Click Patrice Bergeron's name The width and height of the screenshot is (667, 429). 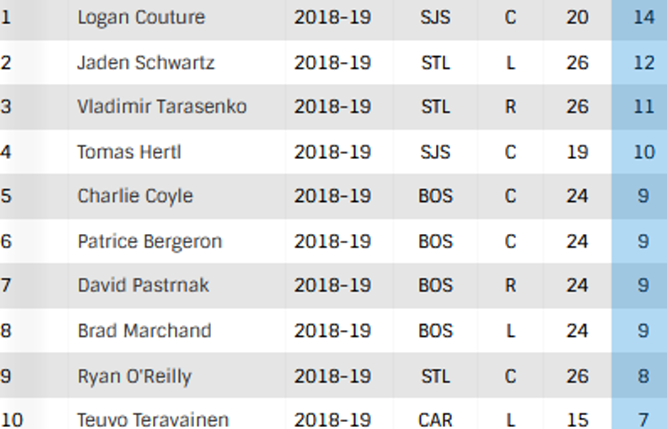[x=150, y=241]
